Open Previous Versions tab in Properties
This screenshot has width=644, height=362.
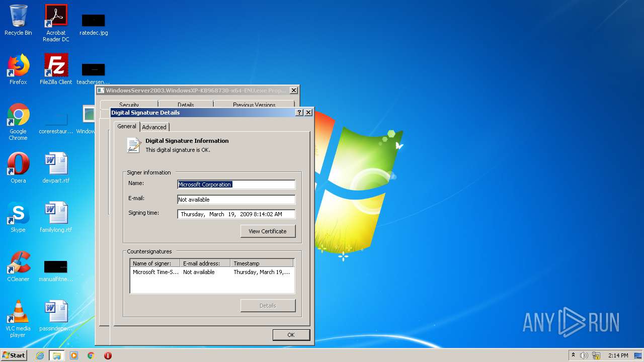(254, 105)
